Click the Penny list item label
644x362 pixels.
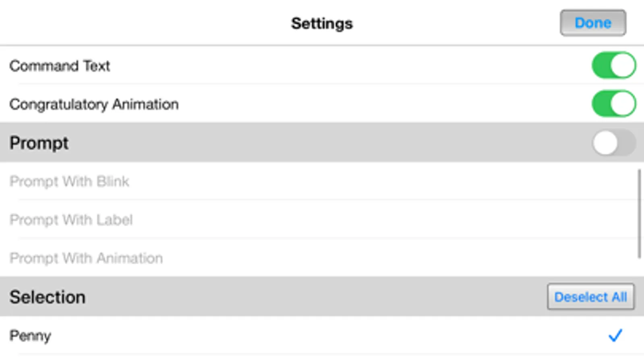pyautogui.click(x=30, y=335)
